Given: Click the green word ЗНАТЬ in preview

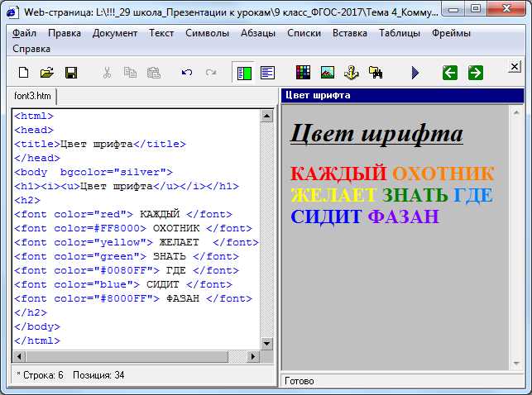Looking at the screenshot, I should (415, 195).
